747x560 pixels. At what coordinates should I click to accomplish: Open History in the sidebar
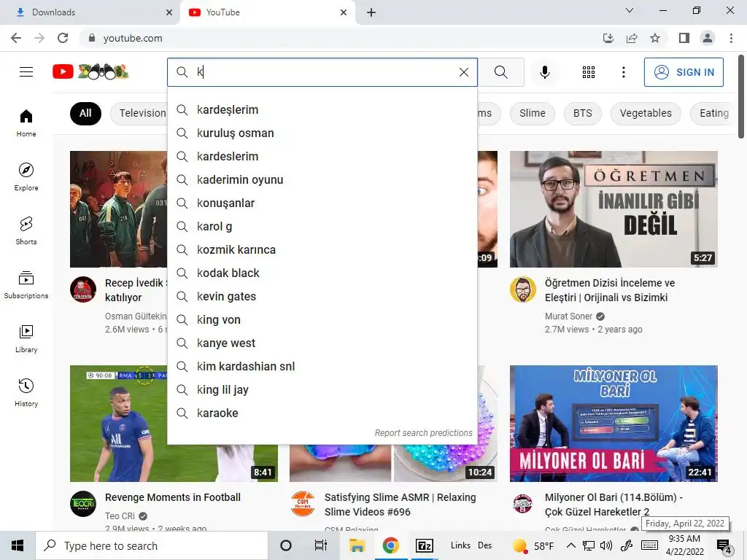coord(26,392)
